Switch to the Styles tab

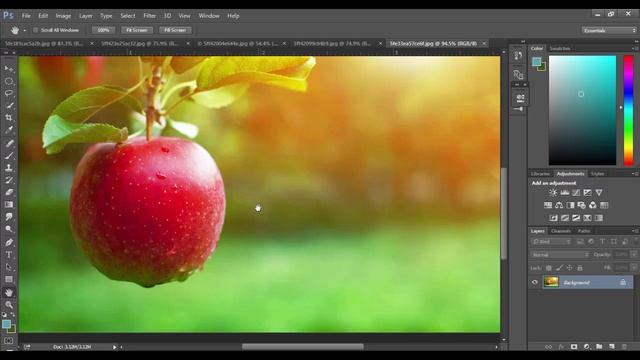pyautogui.click(x=598, y=174)
